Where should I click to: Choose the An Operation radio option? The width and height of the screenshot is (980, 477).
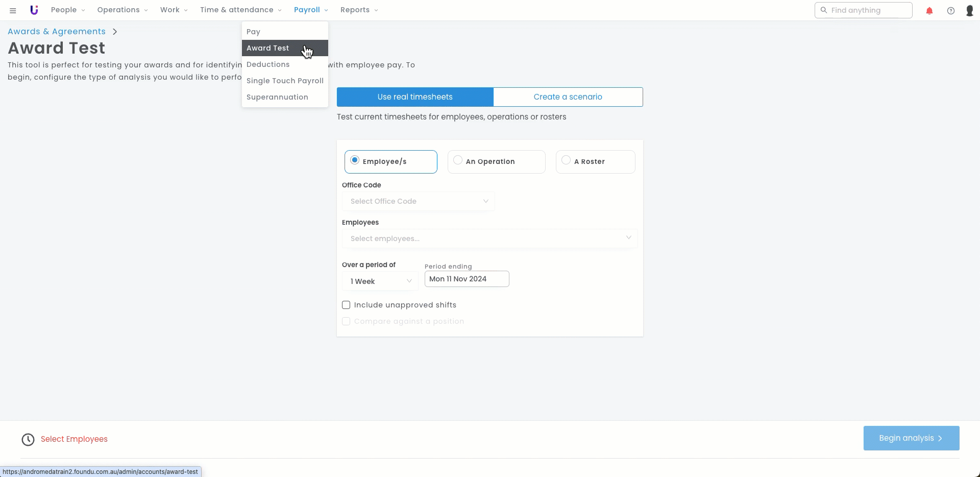458,160
